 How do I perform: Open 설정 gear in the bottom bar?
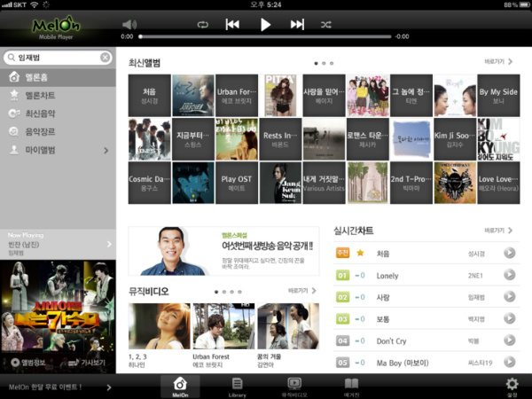pos(512,387)
